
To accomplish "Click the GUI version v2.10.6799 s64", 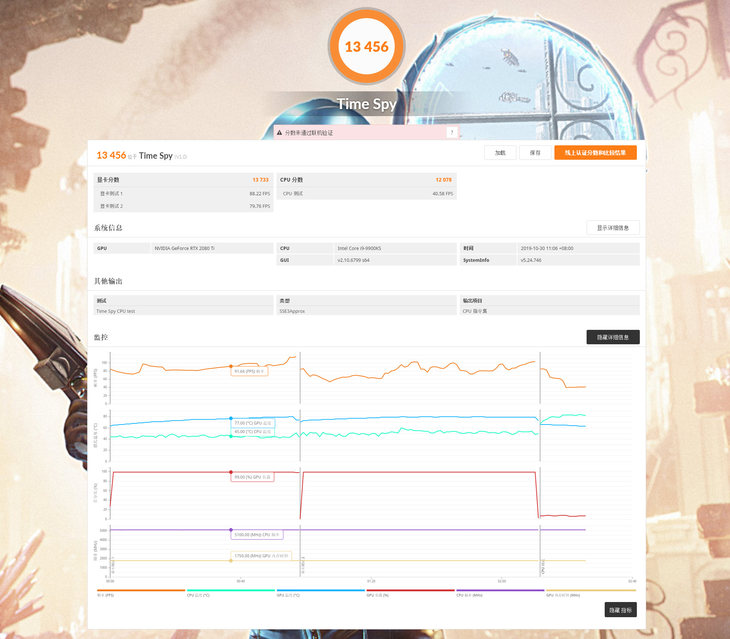I will (x=353, y=260).
